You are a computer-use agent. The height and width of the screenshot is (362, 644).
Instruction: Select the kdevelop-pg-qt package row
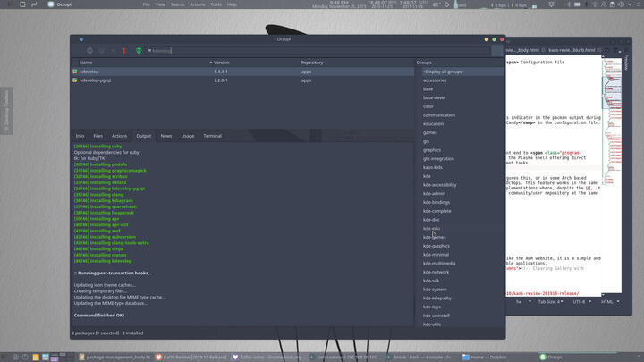tap(242, 80)
